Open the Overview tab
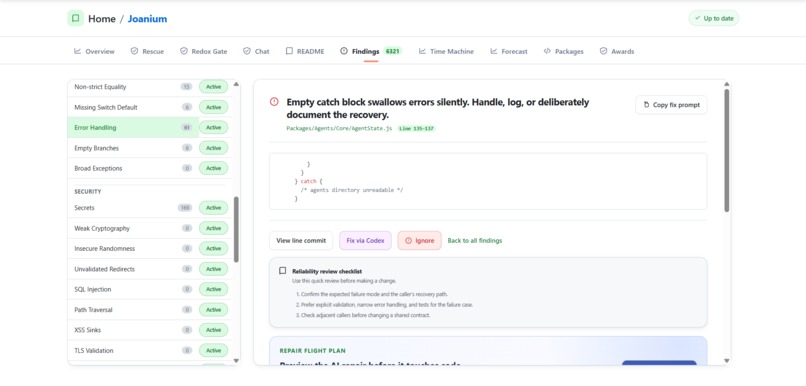The height and width of the screenshot is (386, 806). tap(95, 51)
